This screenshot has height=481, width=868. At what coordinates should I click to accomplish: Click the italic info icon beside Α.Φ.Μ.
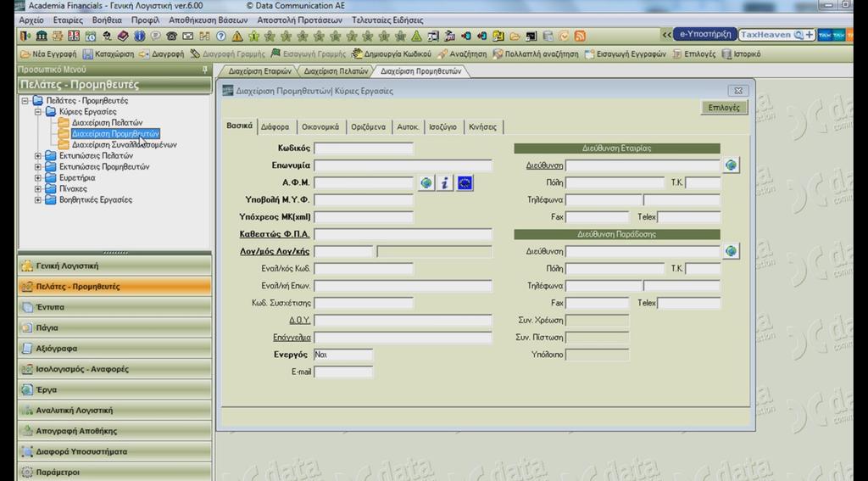pyautogui.click(x=445, y=183)
